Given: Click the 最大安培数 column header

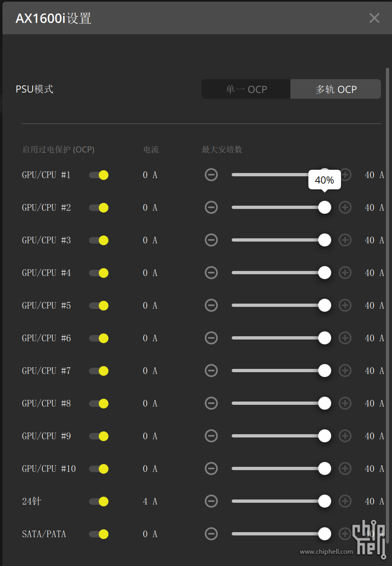Looking at the screenshot, I should 222,149.
